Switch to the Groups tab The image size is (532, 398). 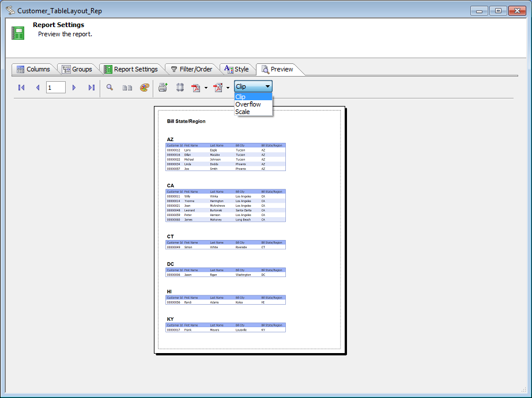(x=77, y=69)
